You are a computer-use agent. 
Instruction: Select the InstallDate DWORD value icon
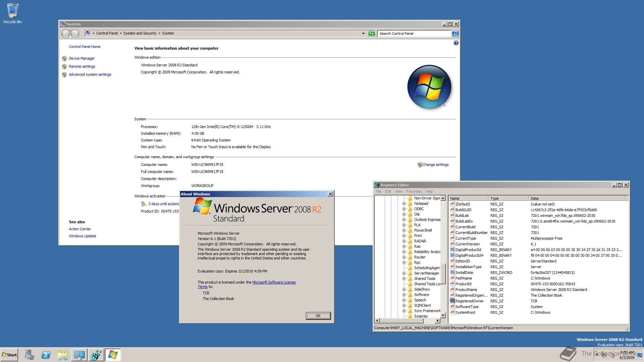(x=452, y=272)
